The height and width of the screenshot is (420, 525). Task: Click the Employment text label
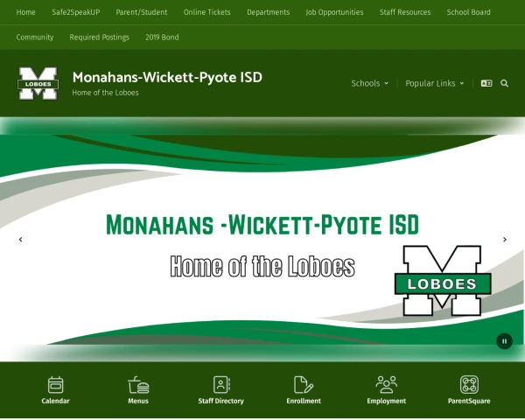(x=387, y=401)
